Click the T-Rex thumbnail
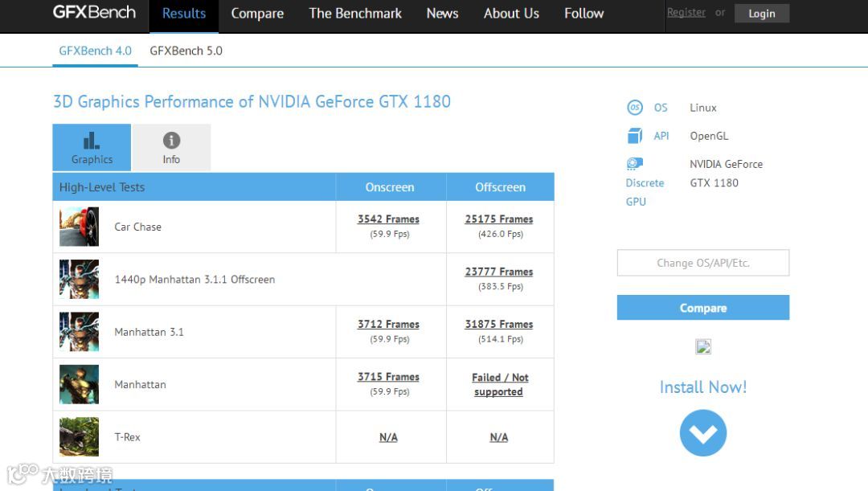This screenshot has width=868, height=491. 79,436
